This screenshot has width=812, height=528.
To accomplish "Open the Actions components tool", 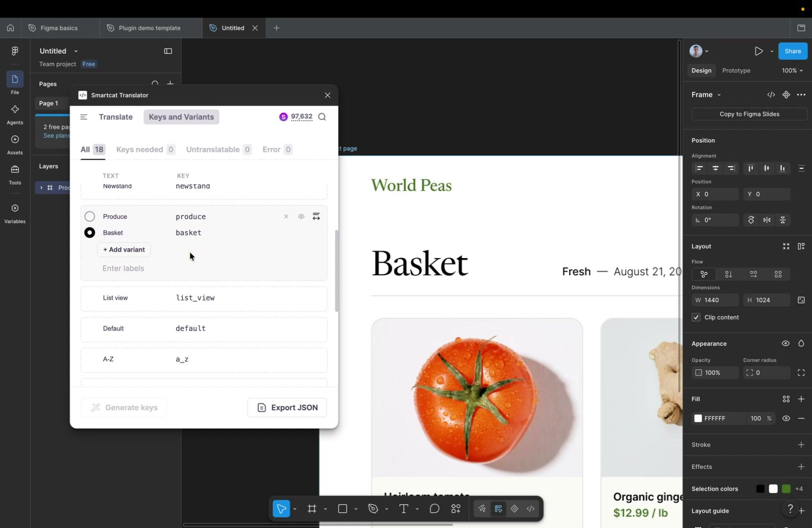I will (456, 509).
